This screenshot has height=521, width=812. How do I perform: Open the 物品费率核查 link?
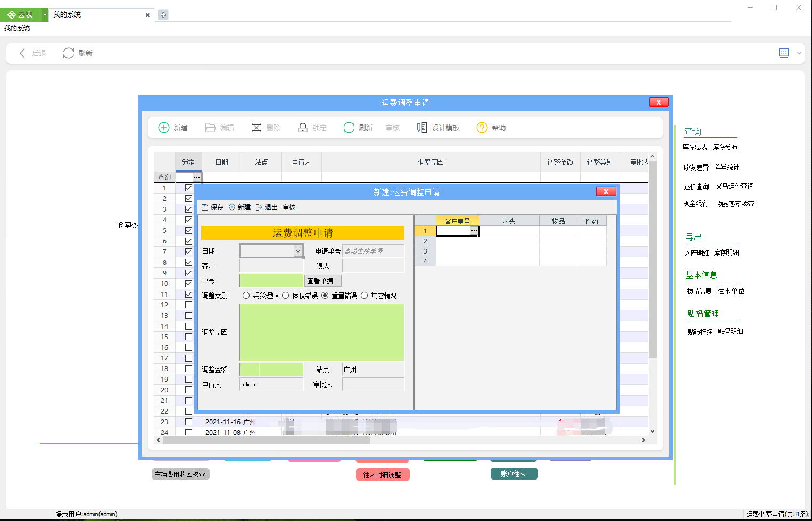click(x=735, y=204)
